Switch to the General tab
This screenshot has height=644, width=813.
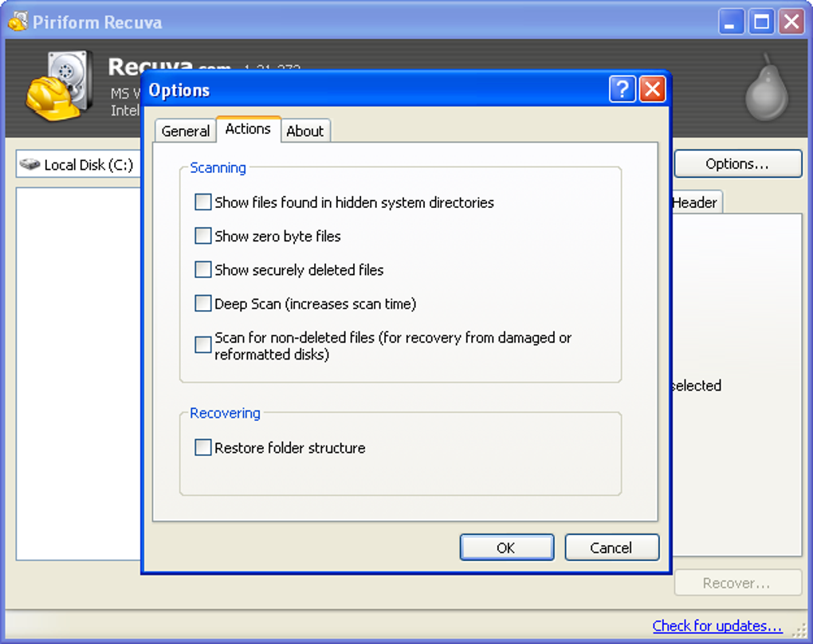[185, 130]
